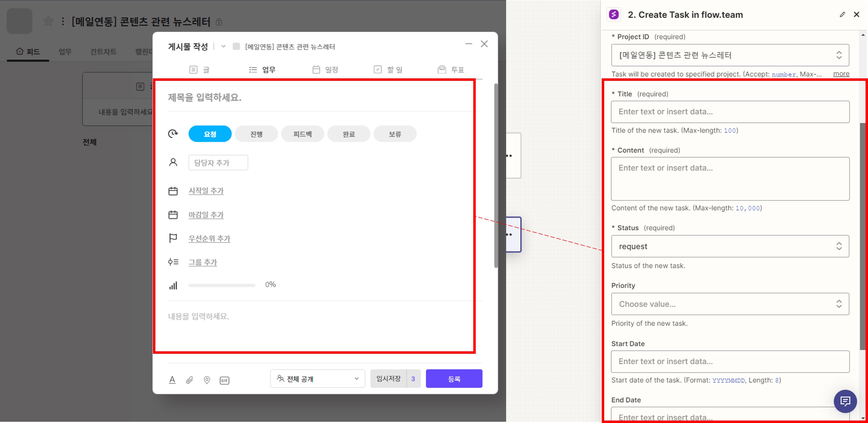
Task: Switch to the 투표 post type tab
Action: coord(451,69)
